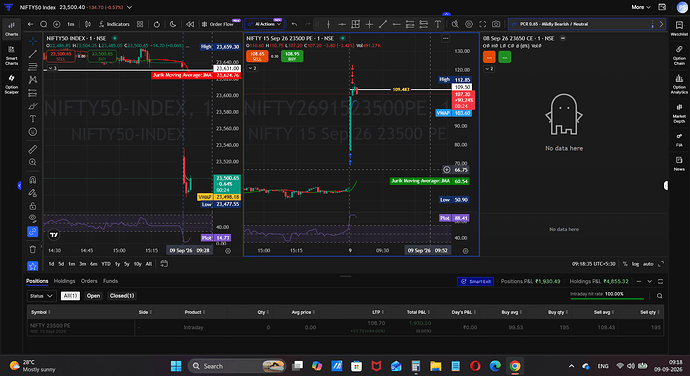690x376 pixels.
Task: Select the text drawing tool
Action: coord(33,119)
